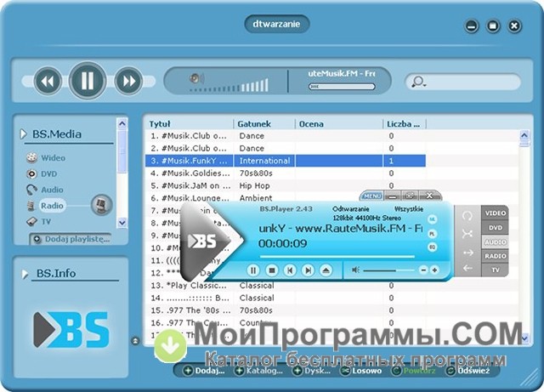544x392 pixels.
Task: Pause playback in the BS.Player mini window
Action: [253, 270]
